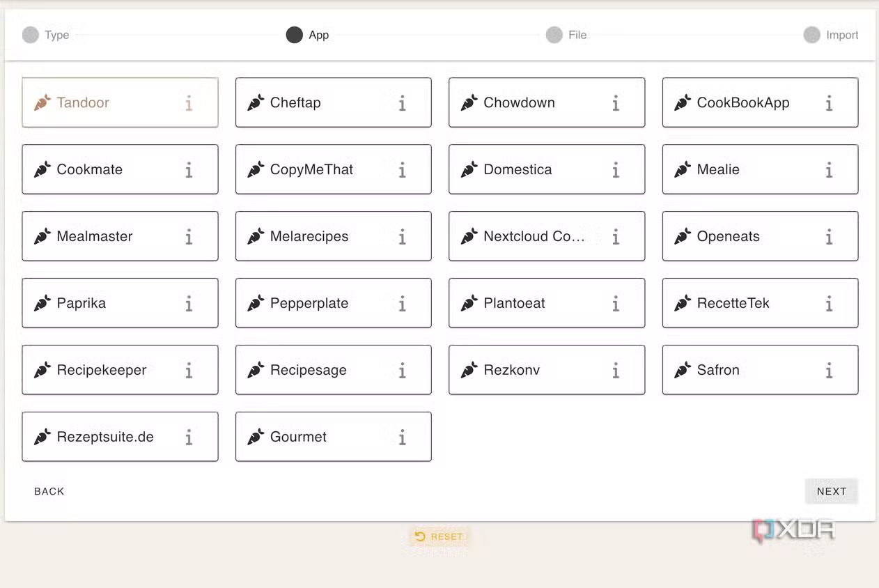The image size is (879, 588).
Task: Open the Import step
Action: 812,35
